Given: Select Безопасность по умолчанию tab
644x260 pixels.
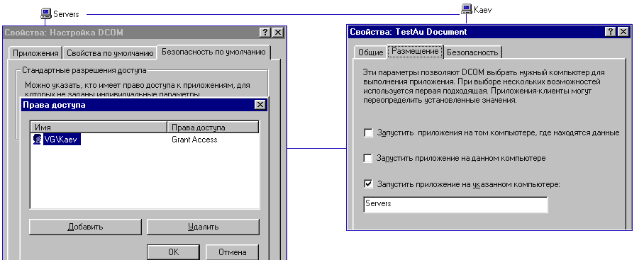Looking at the screenshot, I should click(213, 52).
